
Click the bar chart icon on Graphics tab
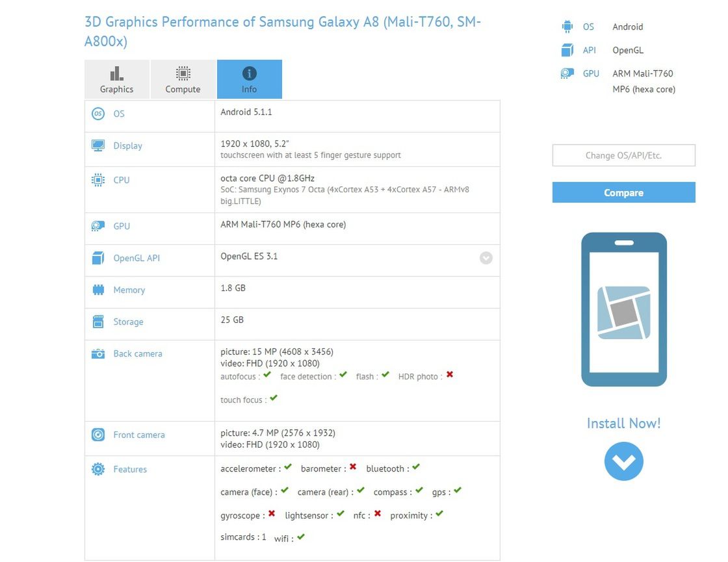pos(116,73)
